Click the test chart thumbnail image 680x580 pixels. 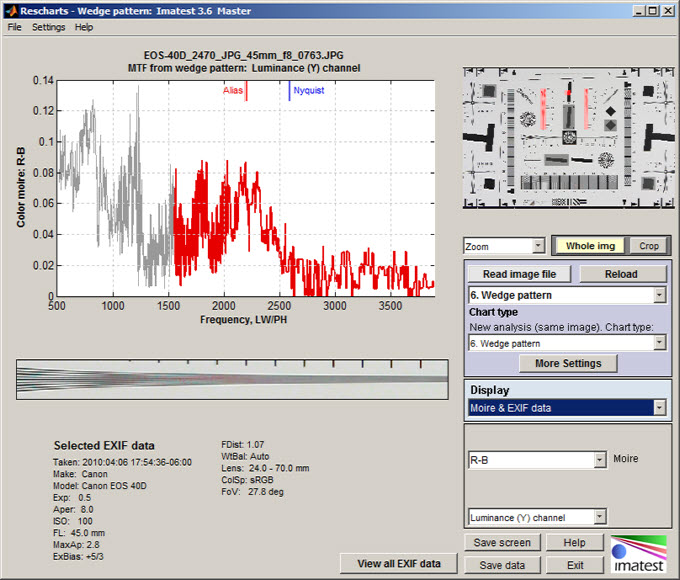coord(569,138)
